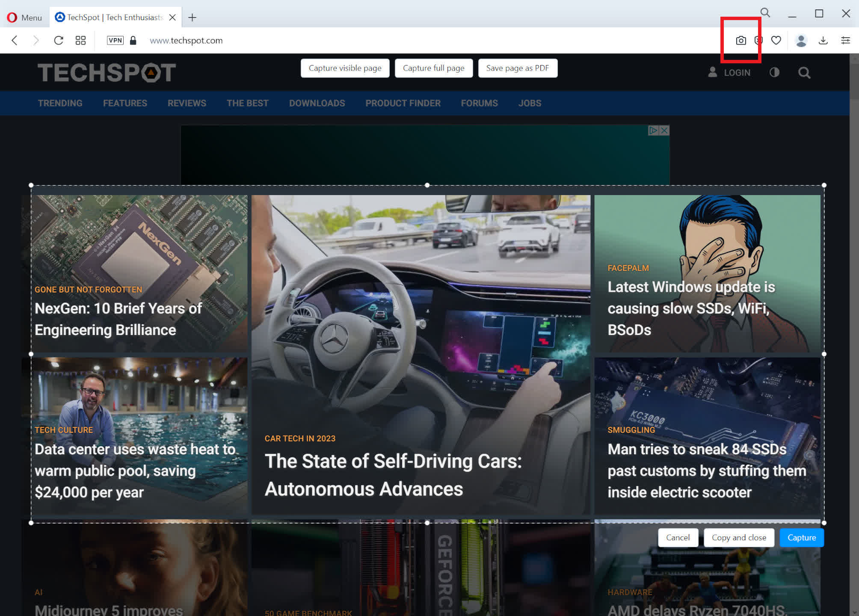Click Capture visible page button

point(345,68)
